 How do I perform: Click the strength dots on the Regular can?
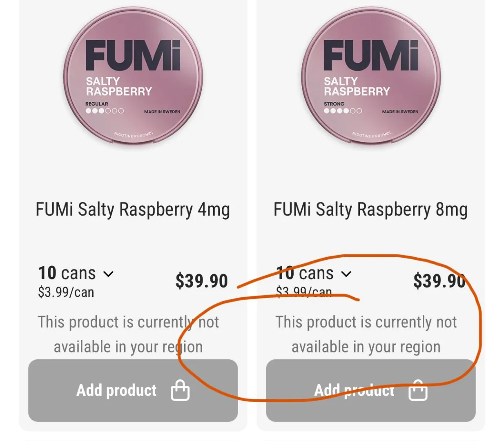(x=105, y=111)
